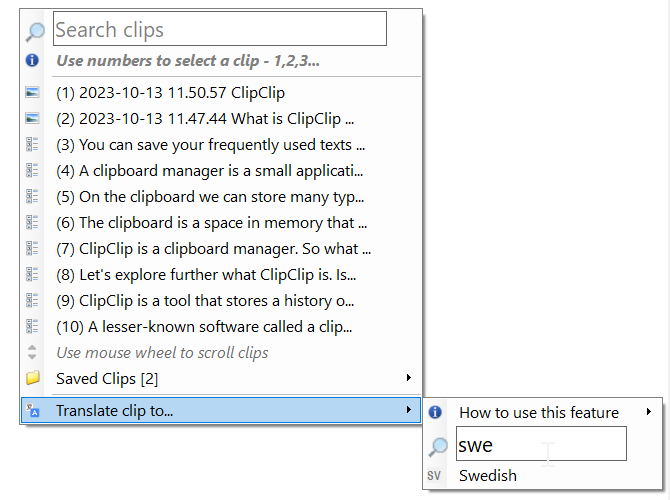670x500 pixels.
Task: Click the magnifier icon beside Search clips
Action: coord(35,32)
